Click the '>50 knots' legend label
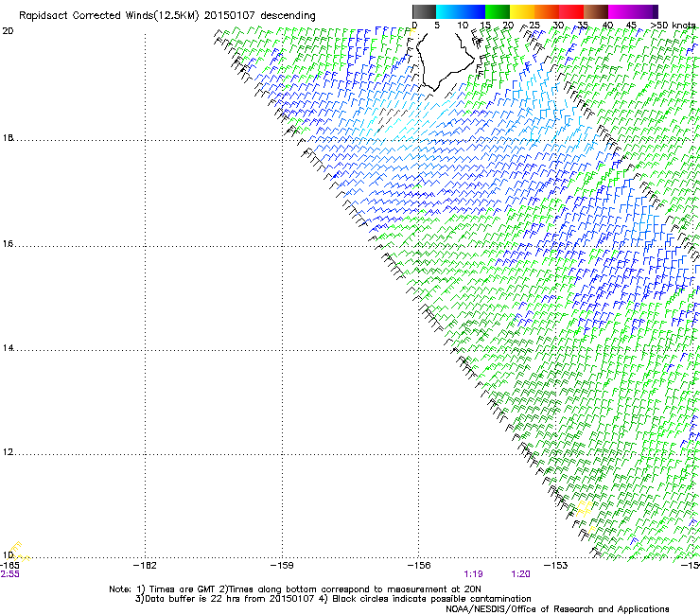 click(673, 26)
